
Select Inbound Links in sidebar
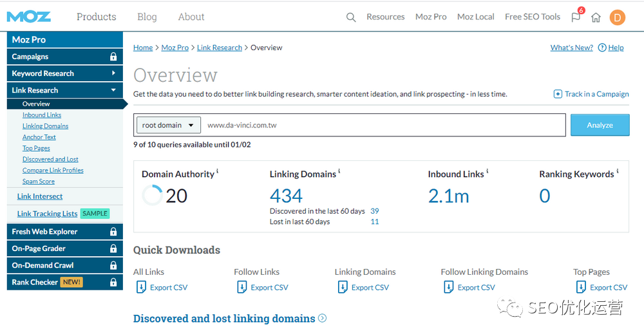click(x=42, y=115)
